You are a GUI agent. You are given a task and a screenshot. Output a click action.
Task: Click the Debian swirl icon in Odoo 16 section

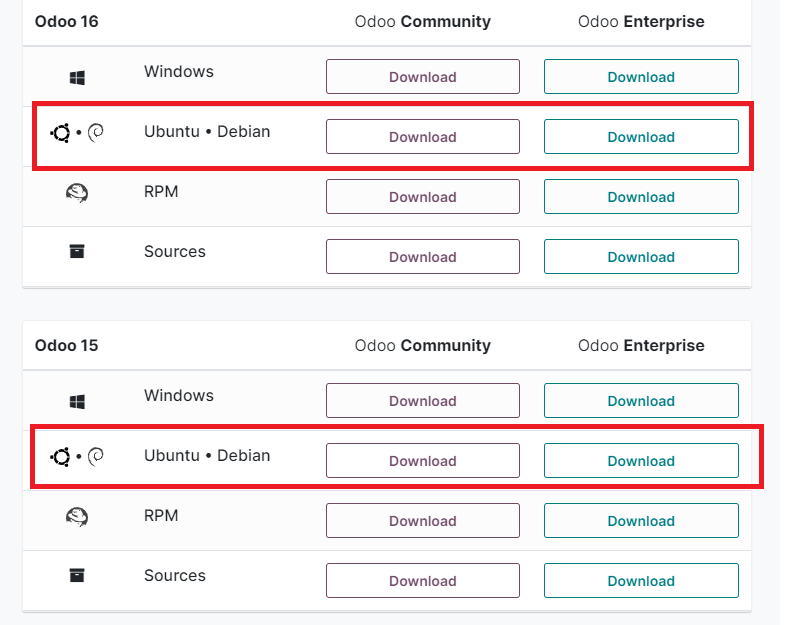(96, 133)
